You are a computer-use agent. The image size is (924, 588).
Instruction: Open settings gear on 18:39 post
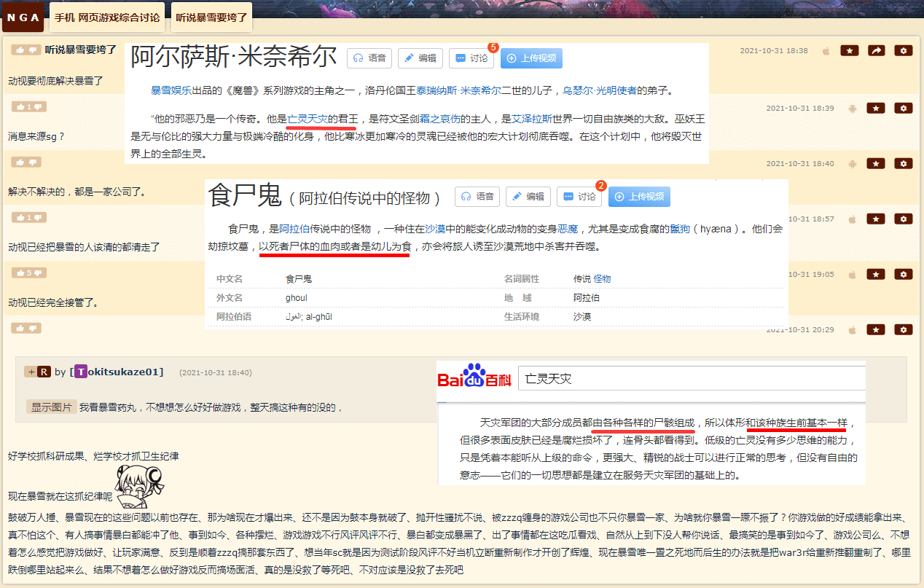point(904,108)
